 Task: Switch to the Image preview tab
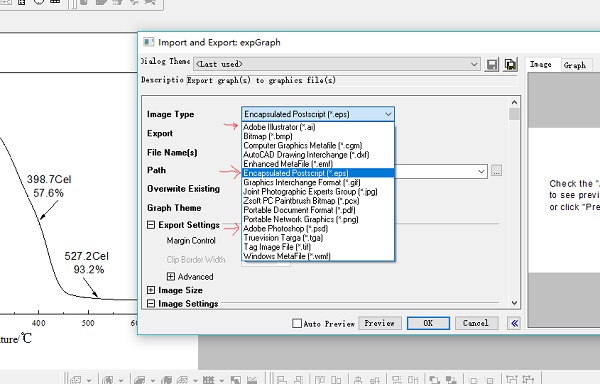tap(541, 65)
